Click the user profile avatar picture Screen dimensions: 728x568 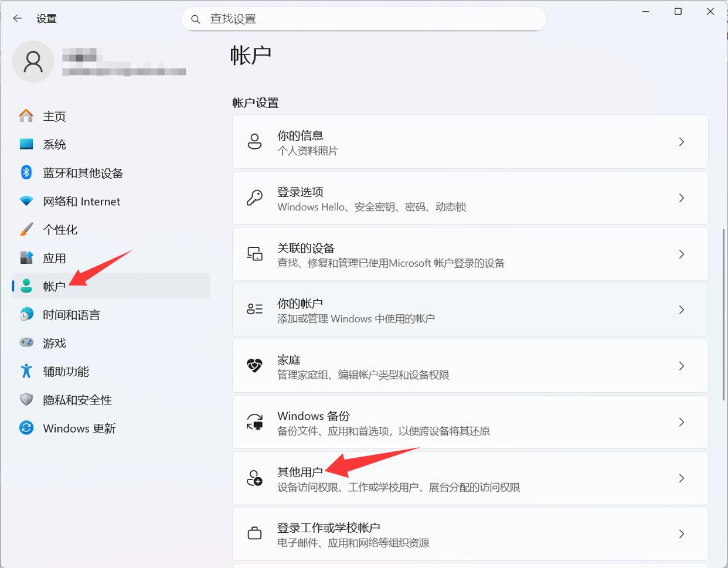pyautogui.click(x=33, y=62)
